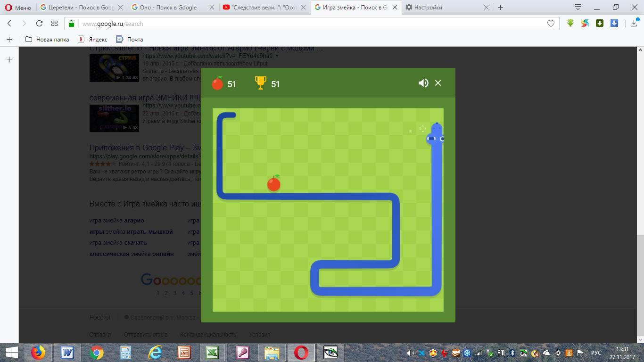
Task: Open the Новая папка bookmark folder
Action: click(47, 39)
